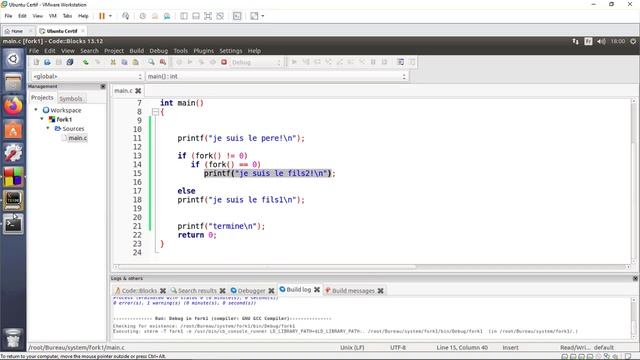Open Trash at bottom of launcher
This screenshot has width=640, height=360.
tap(13, 338)
